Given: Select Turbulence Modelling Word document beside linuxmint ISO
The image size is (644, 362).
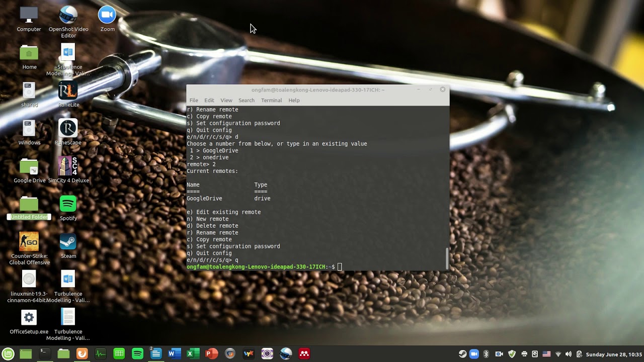Looking at the screenshot, I should [68, 287].
